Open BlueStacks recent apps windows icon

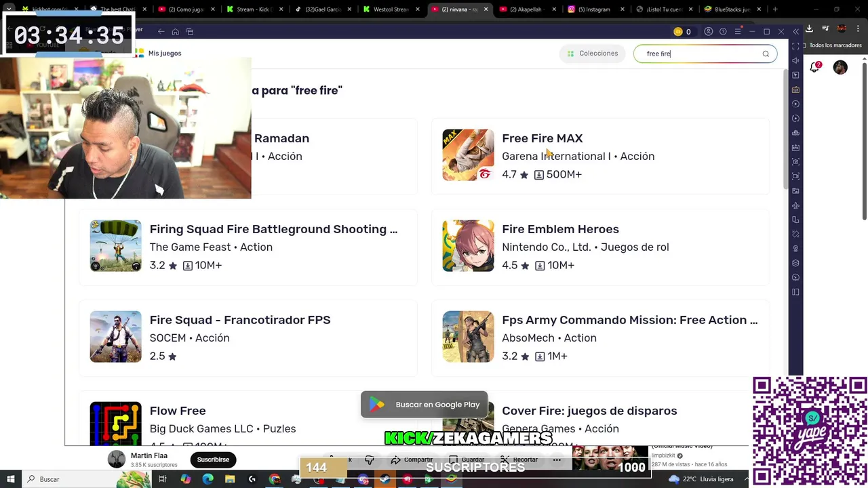(x=190, y=32)
